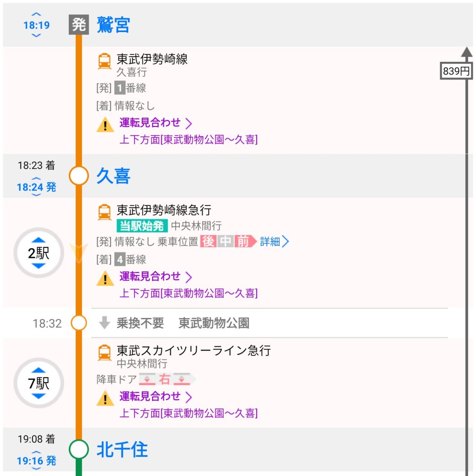Viewport: 476px width, 476px height.
Task: Select 東武伊勢崎線 line name text
Action: [x=152, y=59]
